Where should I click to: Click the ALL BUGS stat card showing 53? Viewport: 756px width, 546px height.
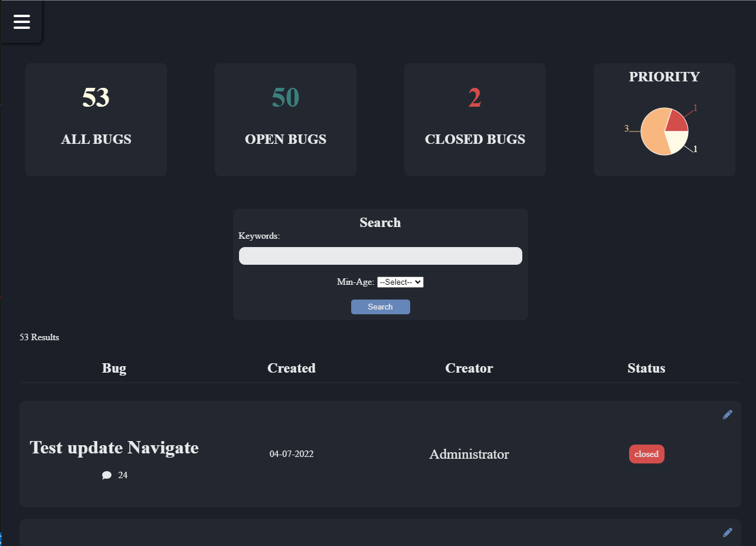(x=96, y=119)
